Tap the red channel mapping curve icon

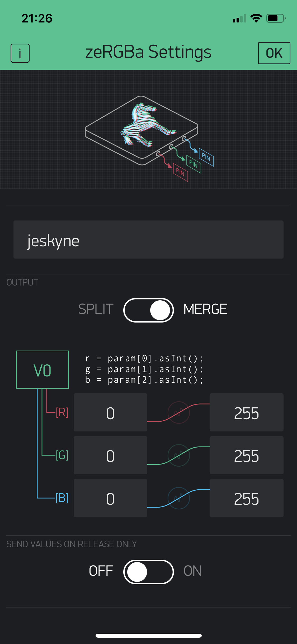click(x=179, y=413)
